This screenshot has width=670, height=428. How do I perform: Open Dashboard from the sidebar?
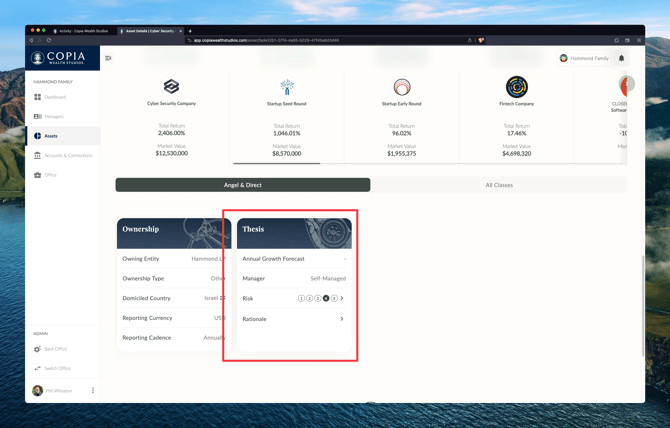(x=54, y=97)
